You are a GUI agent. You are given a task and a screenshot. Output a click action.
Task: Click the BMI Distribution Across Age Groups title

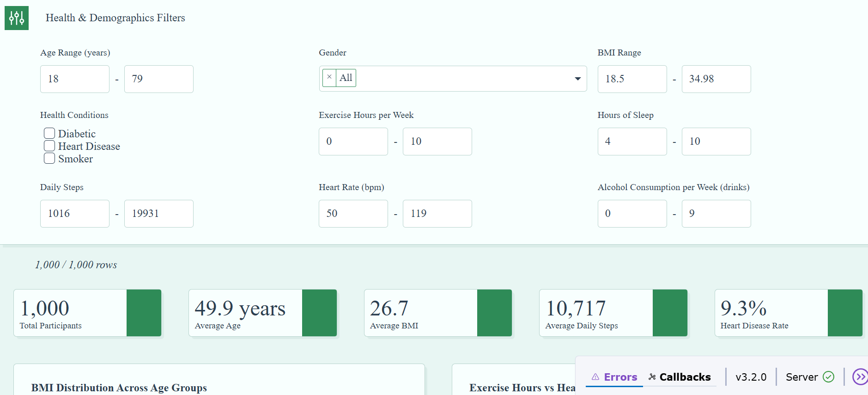pyautogui.click(x=119, y=388)
